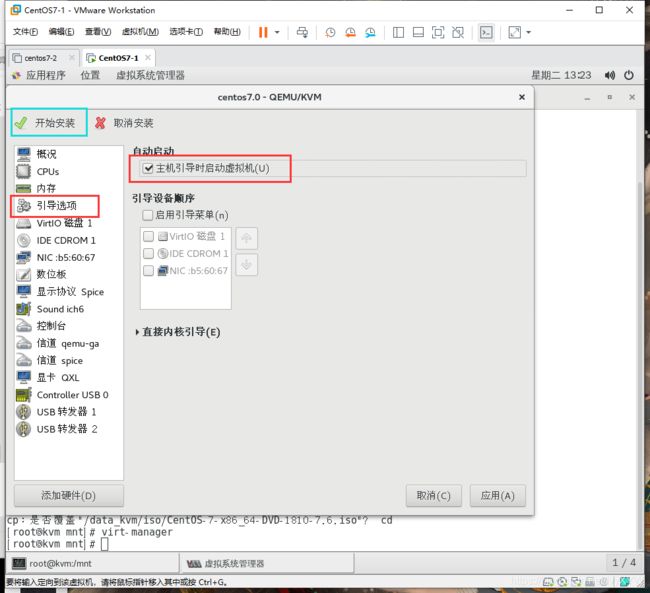Open the 编辑(E) menu
This screenshot has height=593, width=650.
[x=61, y=32]
